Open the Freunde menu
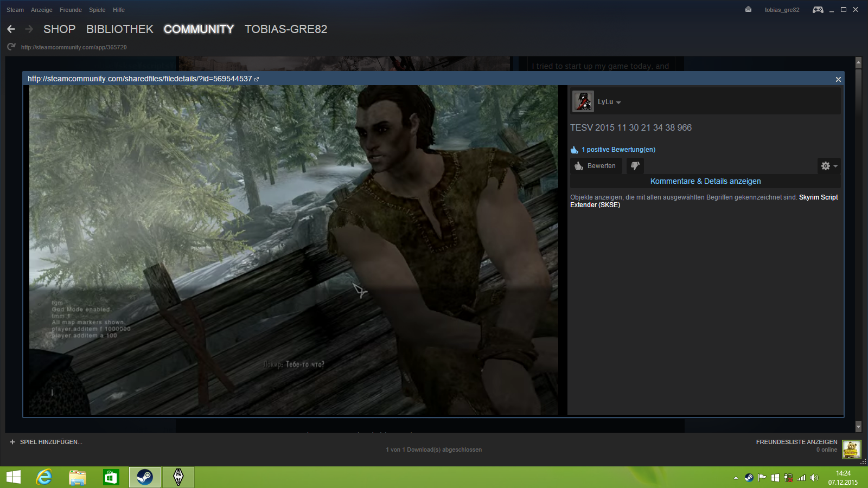Screen dimensions: 868x488 click(x=71, y=10)
